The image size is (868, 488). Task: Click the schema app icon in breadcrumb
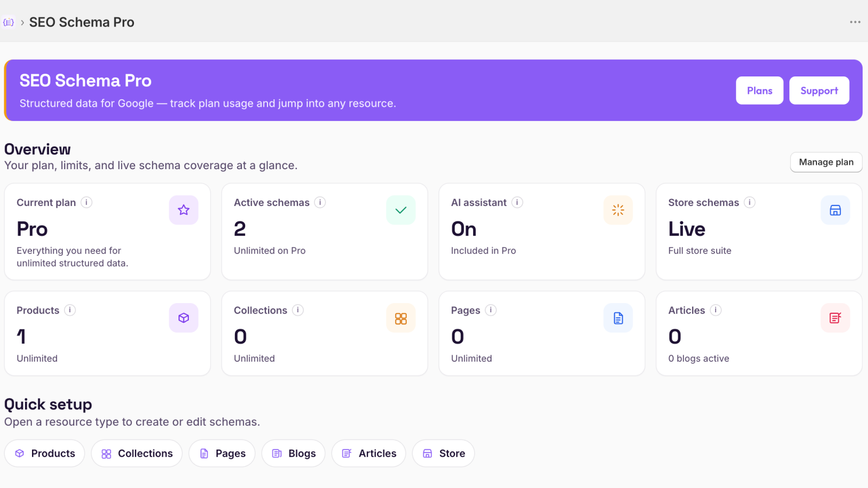click(8, 22)
